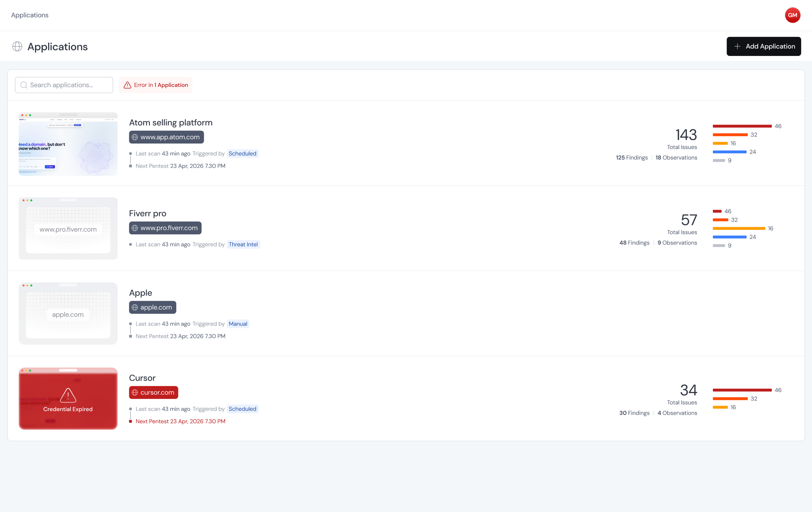Click Cursor's Scheduled trigger tag
812x512 pixels.
(242, 409)
